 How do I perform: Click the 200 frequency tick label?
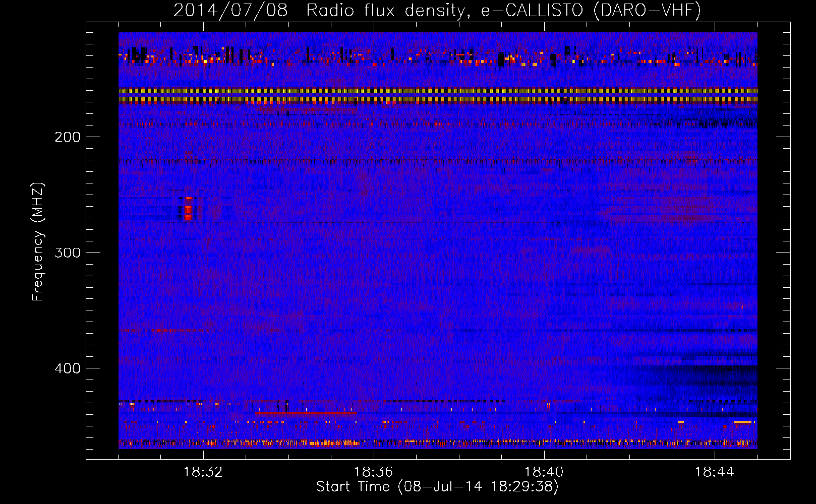tap(68, 137)
